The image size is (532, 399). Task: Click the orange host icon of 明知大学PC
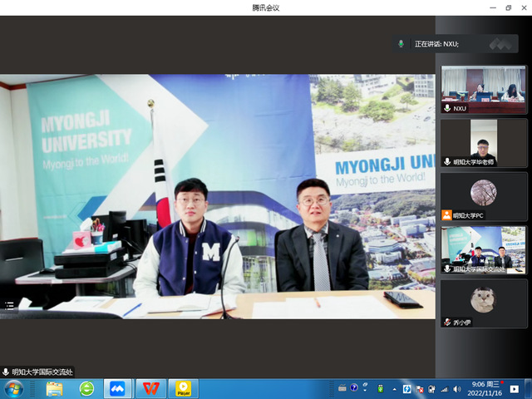click(x=446, y=215)
